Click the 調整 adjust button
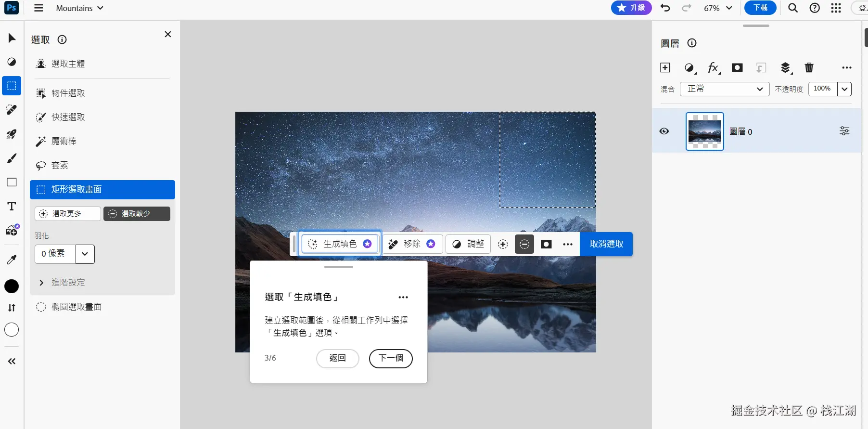 [x=468, y=244]
